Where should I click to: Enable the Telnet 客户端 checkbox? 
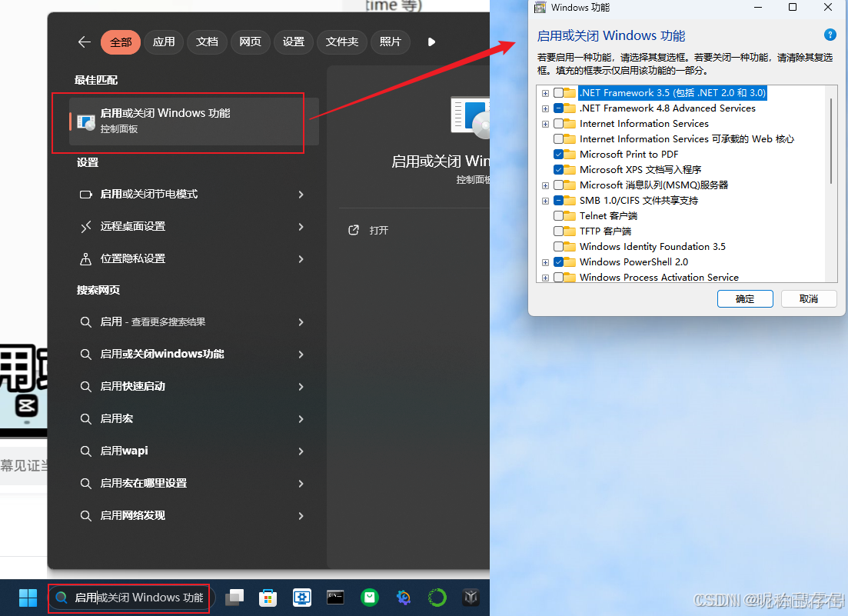click(558, 216)
